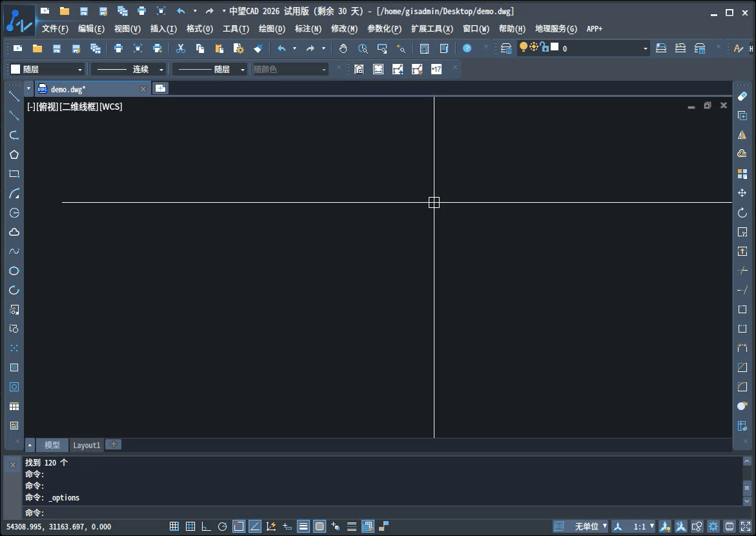Viewport: 756px width, 536px height.
Task: Choose the Move tool in the modify toolbar
Action: [742, 193]
